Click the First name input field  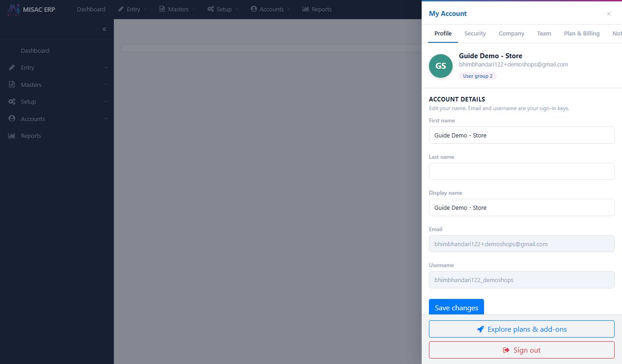click(522, 135)
